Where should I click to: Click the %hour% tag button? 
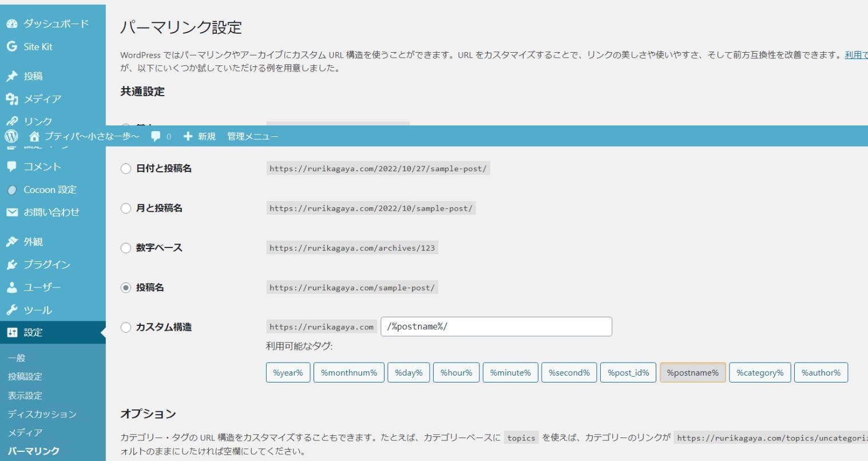tap(456, 372)
